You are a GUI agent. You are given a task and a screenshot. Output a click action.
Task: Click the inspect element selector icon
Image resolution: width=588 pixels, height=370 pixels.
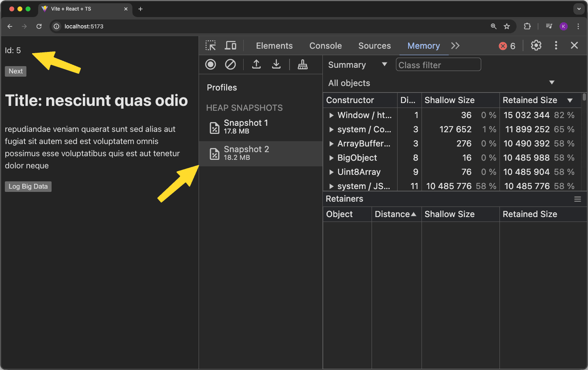tap(210, 45)
